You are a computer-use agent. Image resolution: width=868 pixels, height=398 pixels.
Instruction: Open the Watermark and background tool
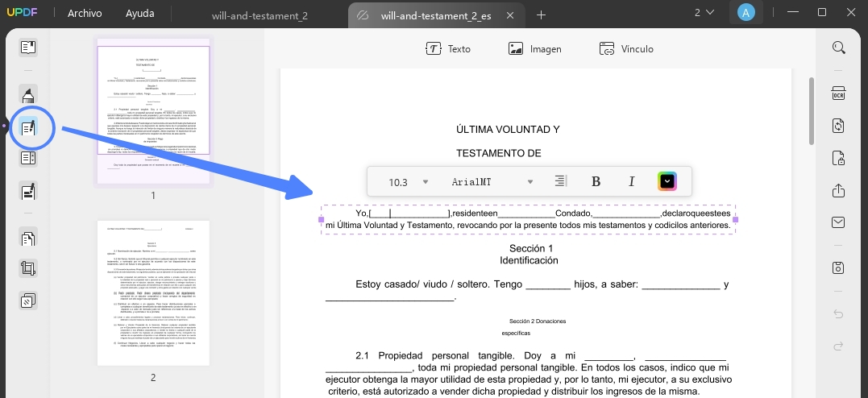point(28,301)
